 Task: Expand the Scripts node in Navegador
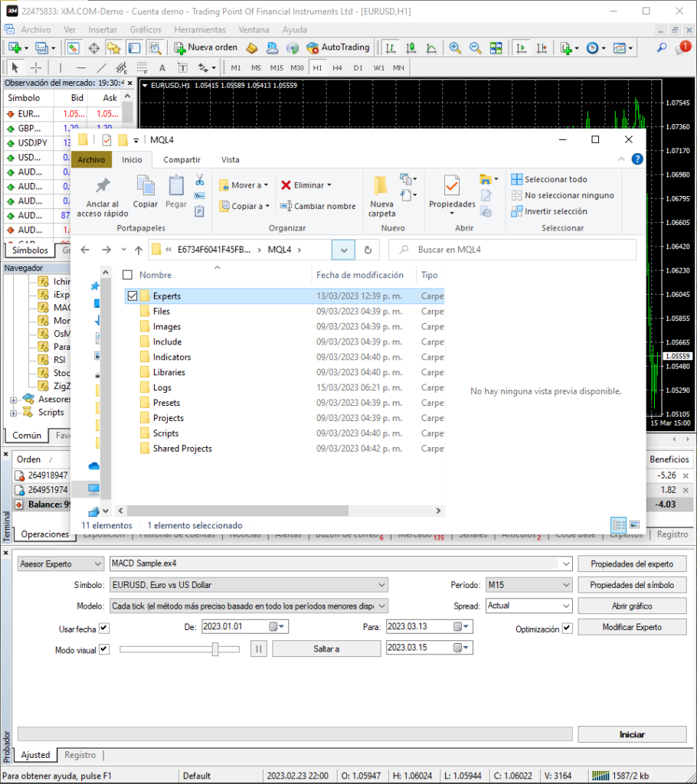click(14, 413)
